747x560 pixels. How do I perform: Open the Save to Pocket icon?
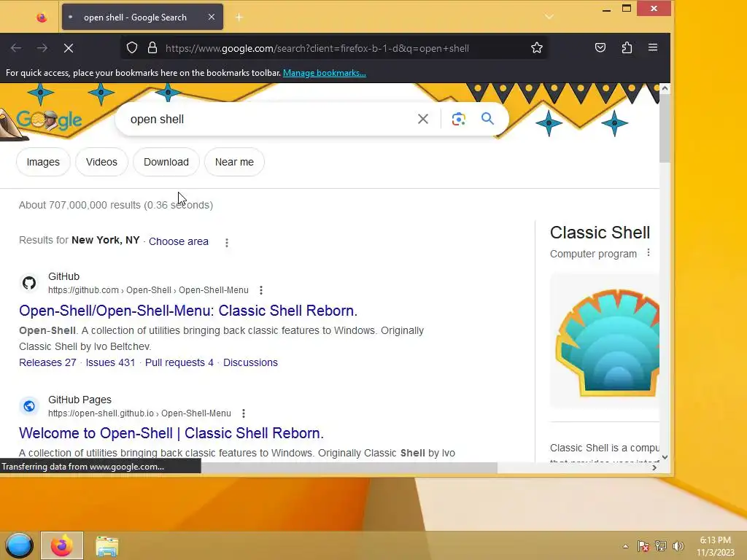[x=600, y=47]
